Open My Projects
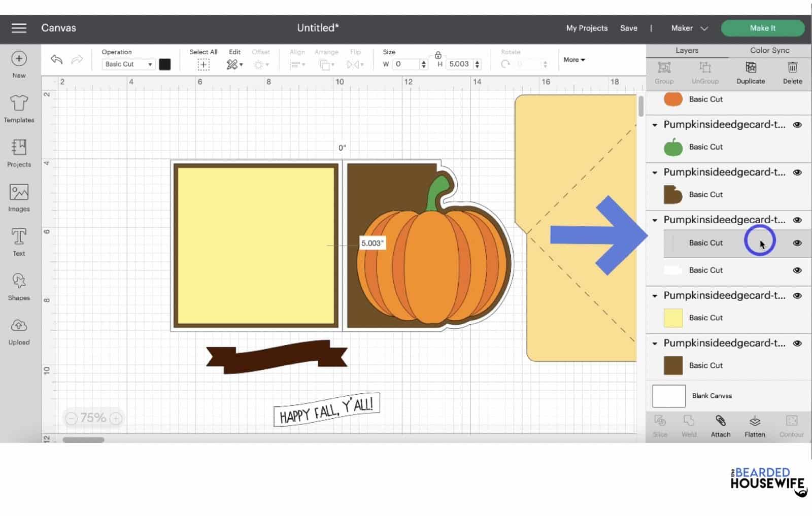 (587, 28)
